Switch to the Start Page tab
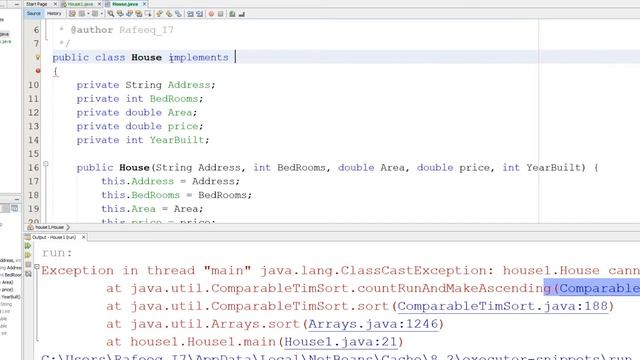The image size is (640, 360). (37, 4)
